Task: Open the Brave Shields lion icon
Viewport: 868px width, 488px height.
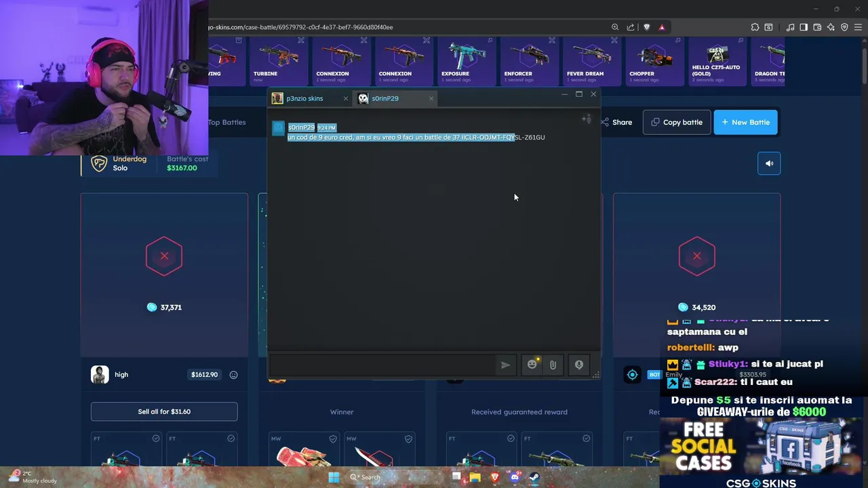Action: point(646,27)
